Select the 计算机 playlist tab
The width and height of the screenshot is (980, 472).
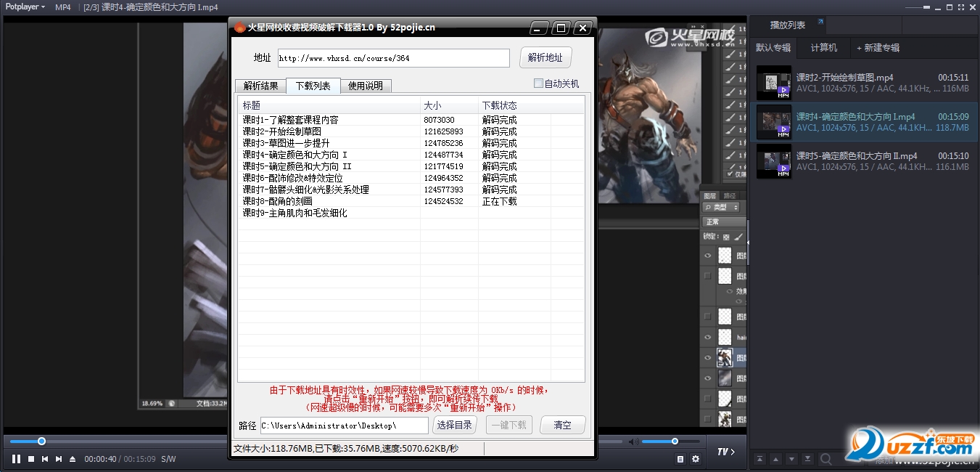click(x=824, y=47)
